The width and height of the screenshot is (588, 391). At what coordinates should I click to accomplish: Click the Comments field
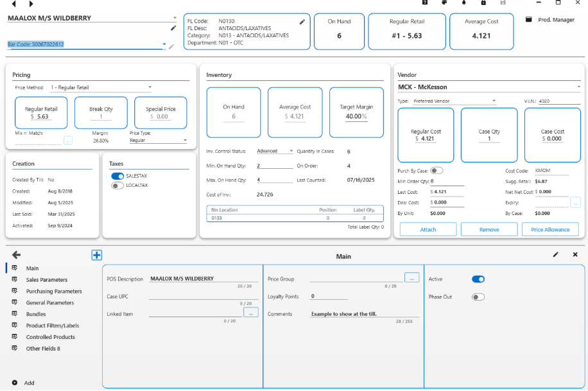365,314
